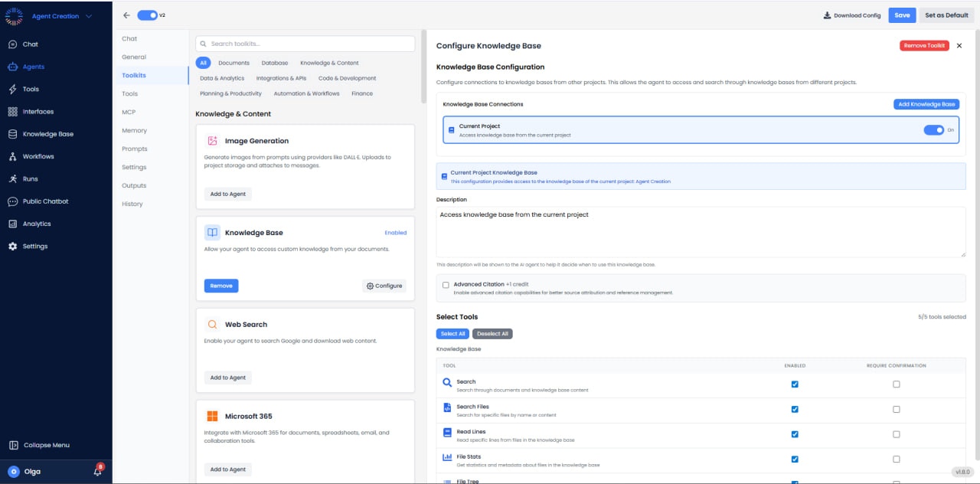The width and height of the screenshot is (980, 484).
Task: Click the notification bell icon
Action: [96, 472]
